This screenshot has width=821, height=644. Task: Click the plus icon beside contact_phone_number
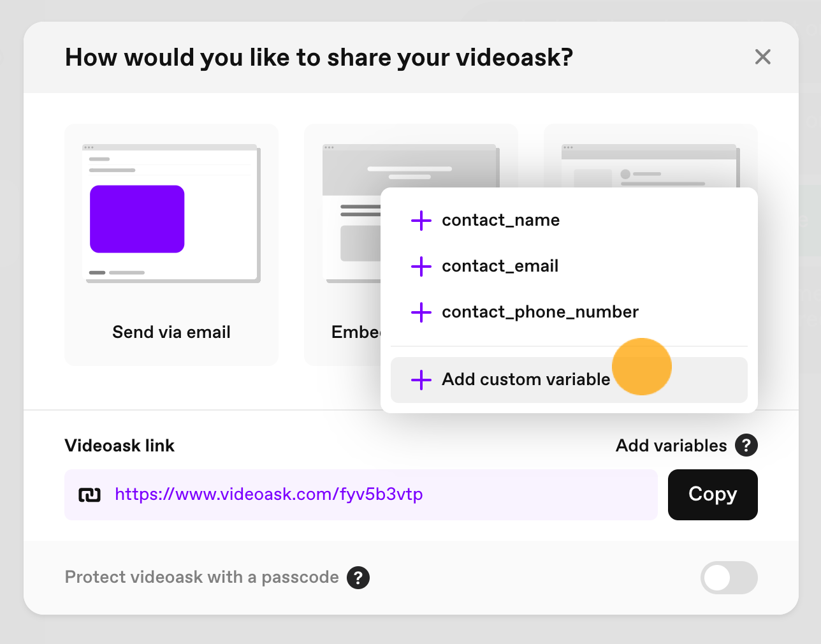421,312
